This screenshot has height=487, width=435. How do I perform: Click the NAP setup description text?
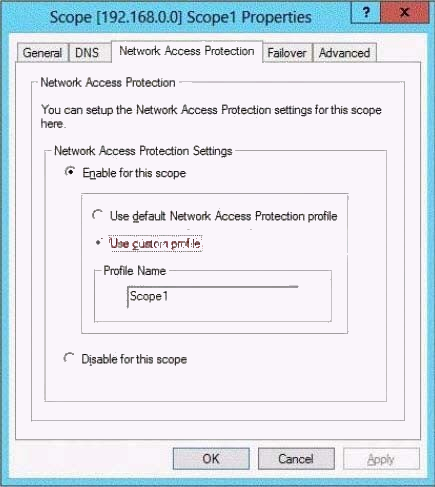pyautogui.click(x=211, y=116)
